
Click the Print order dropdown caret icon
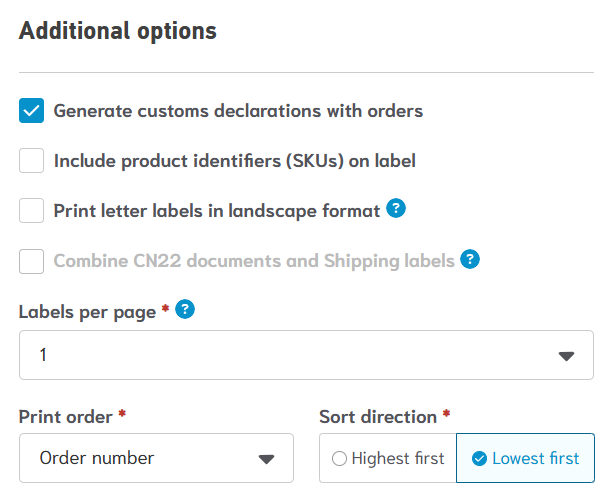pyautogui.click(x=266, y=459)
